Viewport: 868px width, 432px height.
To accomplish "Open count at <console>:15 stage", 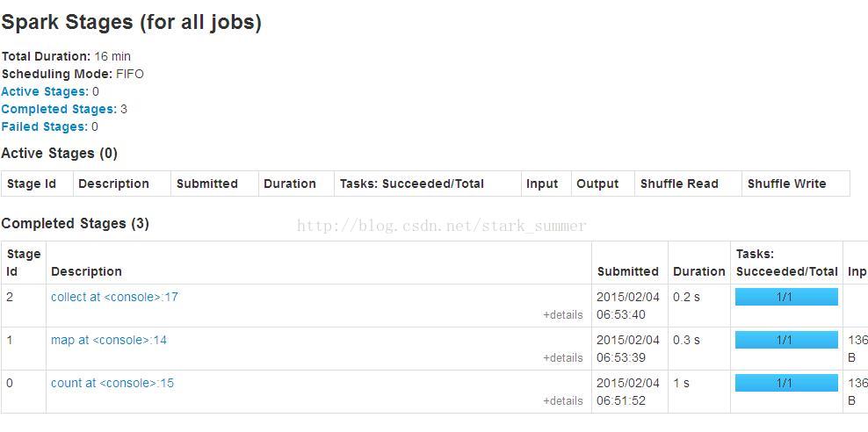I will (112, 383).
